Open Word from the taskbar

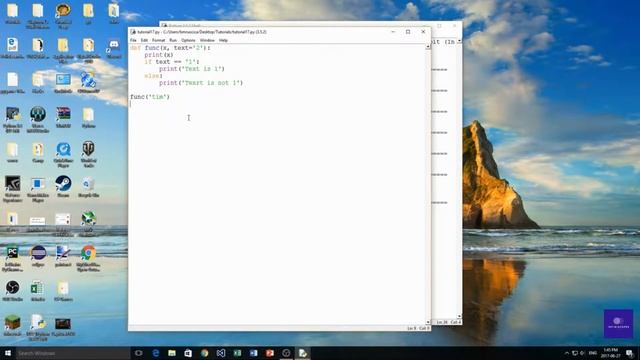253,353
